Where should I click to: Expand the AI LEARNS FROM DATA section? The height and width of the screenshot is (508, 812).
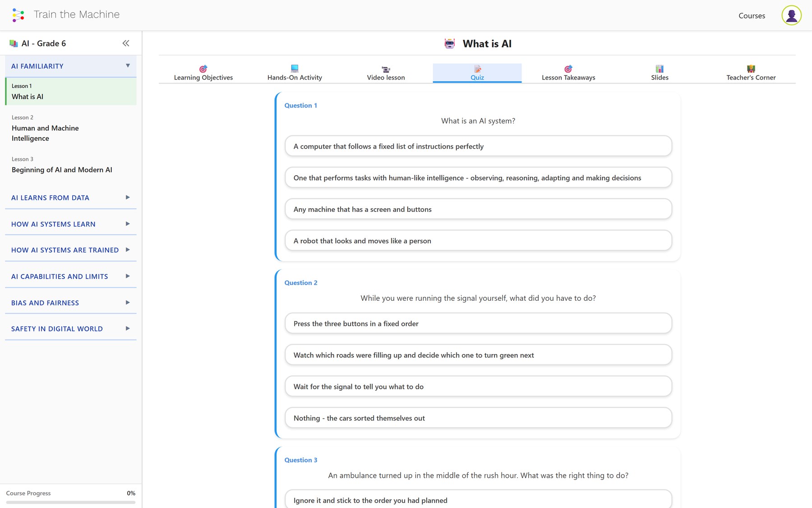tap(71, 198)
